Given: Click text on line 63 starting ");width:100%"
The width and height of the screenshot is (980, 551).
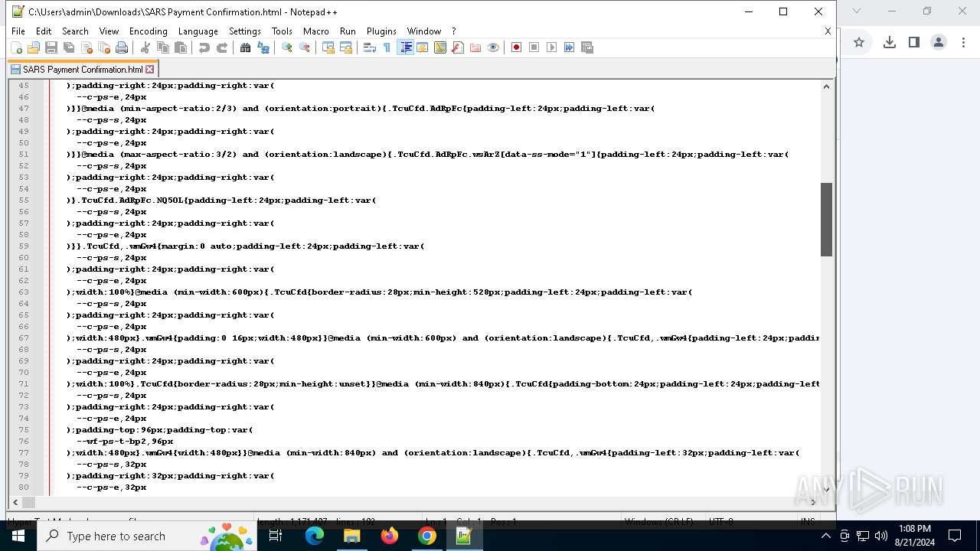Looking at the screenshot, I should tap(379, 292).
